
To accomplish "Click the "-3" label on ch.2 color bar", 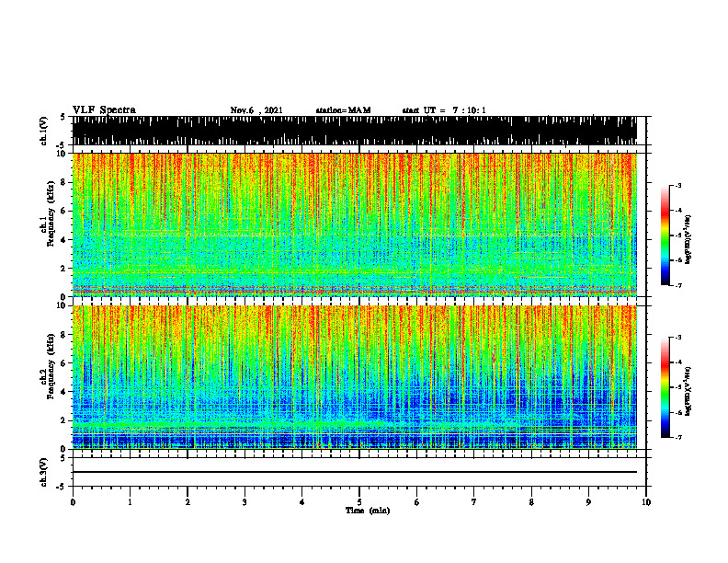I will pyautogui.click(x=677, y=338).
